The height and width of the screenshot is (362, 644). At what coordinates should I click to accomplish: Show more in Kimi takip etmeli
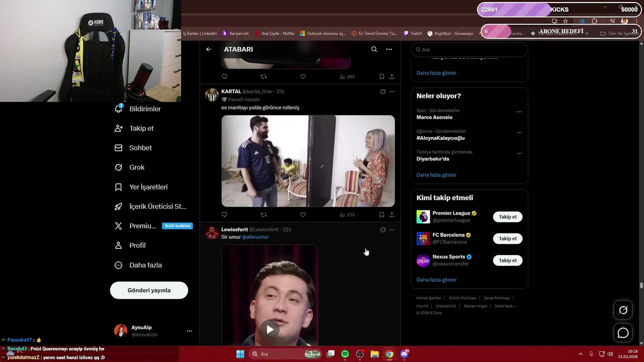[436, 280]
